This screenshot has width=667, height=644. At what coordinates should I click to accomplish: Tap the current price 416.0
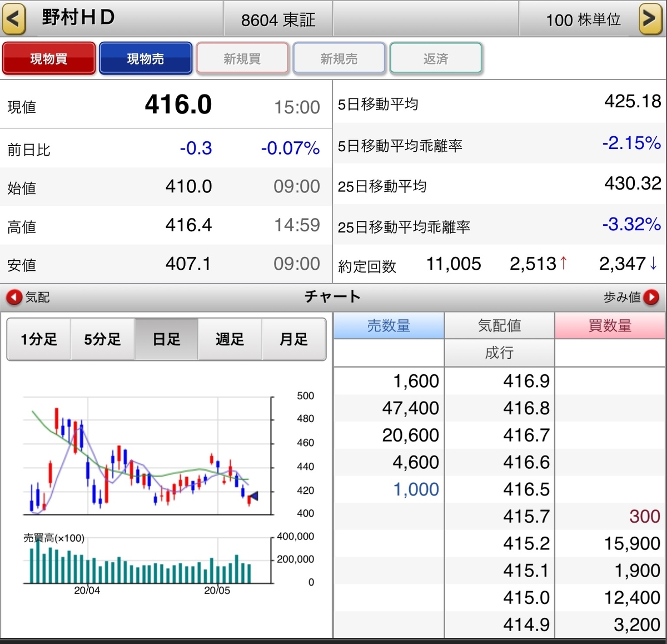click(178, 105)
